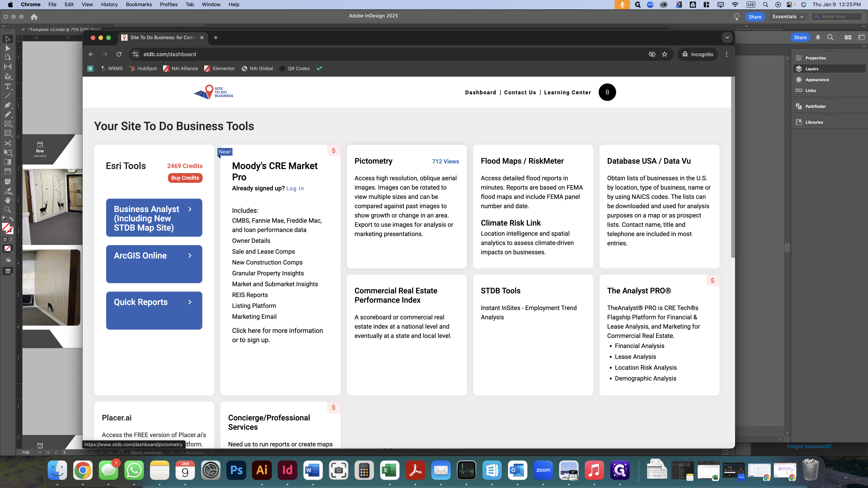Click the Dashboard nav link
868x488 pixels.
[x=480, y=92]
